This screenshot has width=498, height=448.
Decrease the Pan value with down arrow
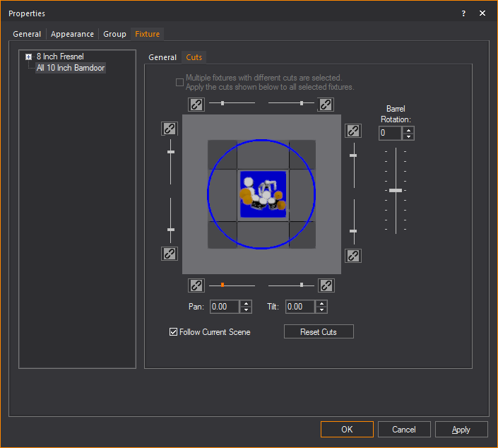pos(246,310)
